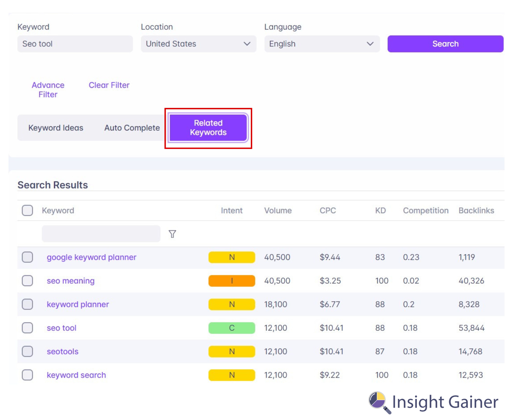Image resolution: width=513 pixels, height=420 pixels.
Task: Click the Keyword column header
Action: click(58, 210)
